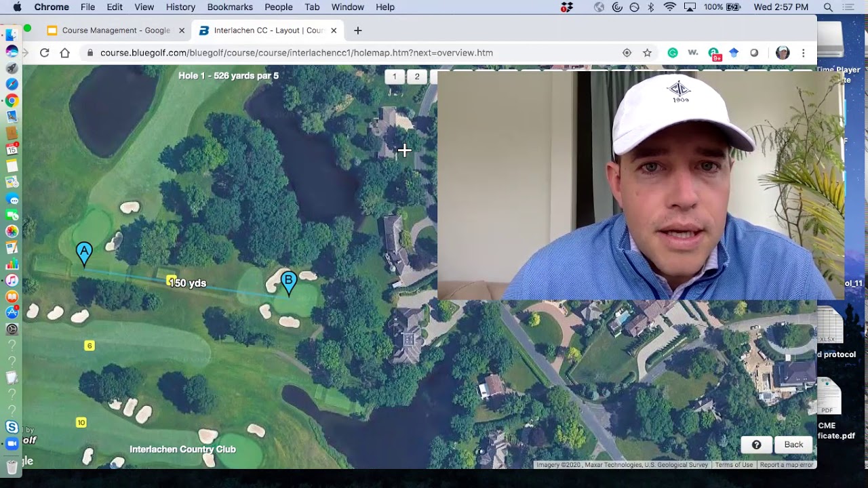Open the Chrome profile avatar
Image resolution: width=868 pixels, height=488 pixels.
pyautogui.click(x=783, y=53)
